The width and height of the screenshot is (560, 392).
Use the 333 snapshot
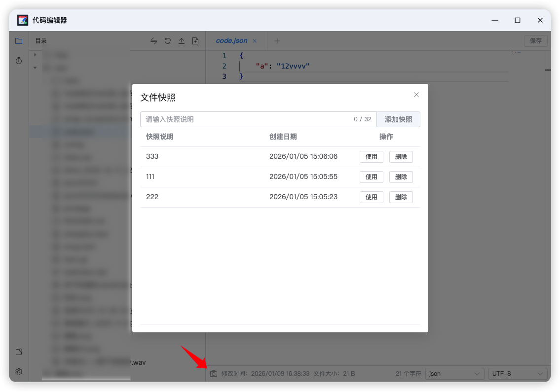point(372,157)
